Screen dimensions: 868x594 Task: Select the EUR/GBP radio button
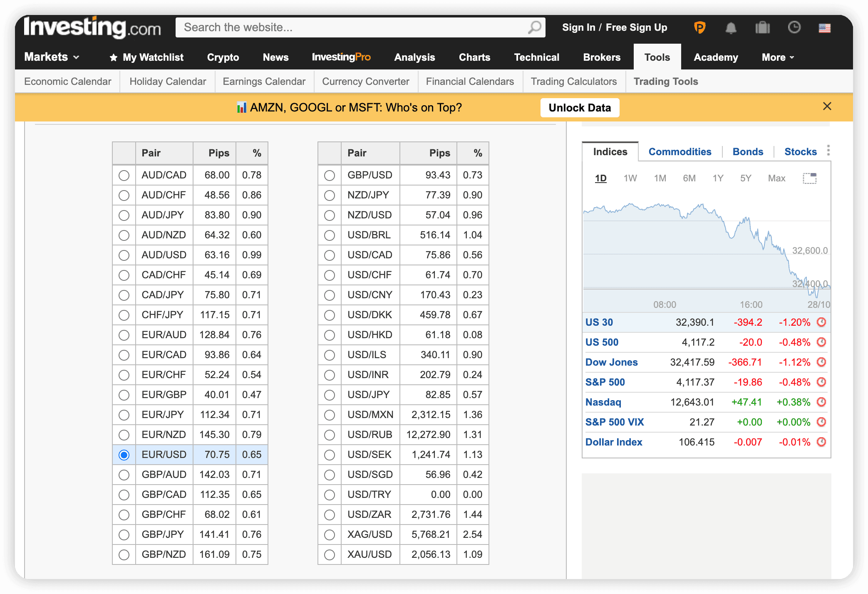point(124,395)
